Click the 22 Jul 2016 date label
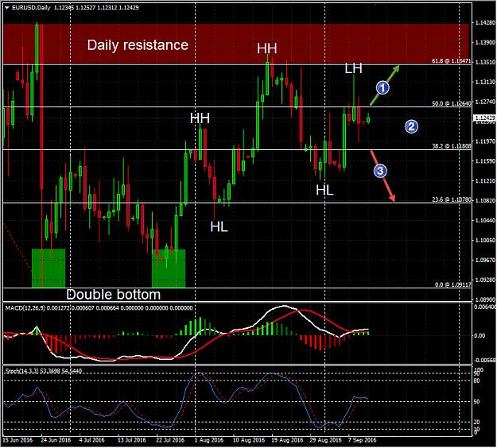Screen dimensions: 497x448 pos(170,440)
